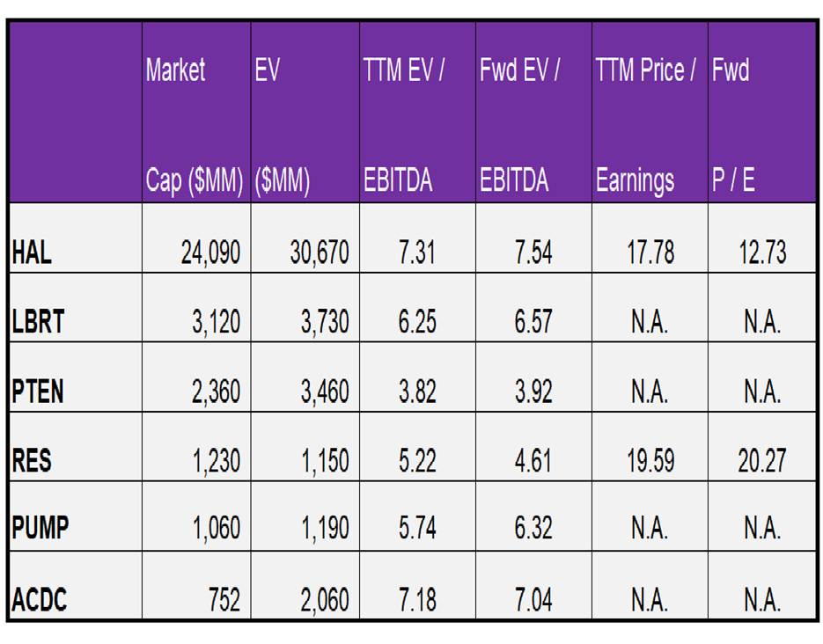Click HAL's EV value 30,670

[319, 253]
